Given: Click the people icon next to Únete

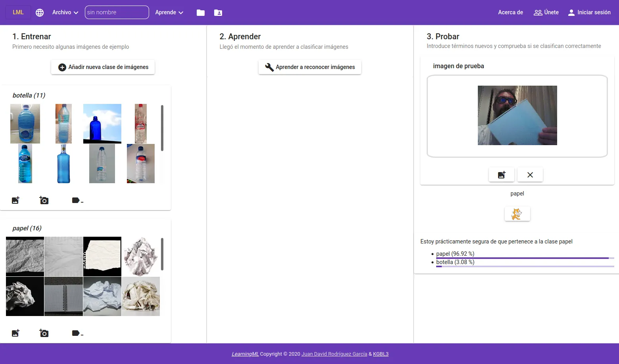Looking at the screenshot, I should point(538,13).
